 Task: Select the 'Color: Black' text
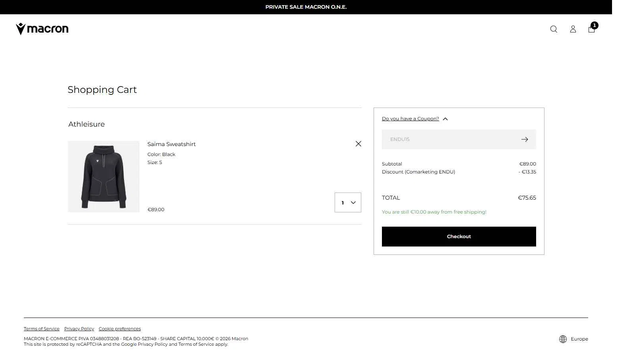[161, 154]
